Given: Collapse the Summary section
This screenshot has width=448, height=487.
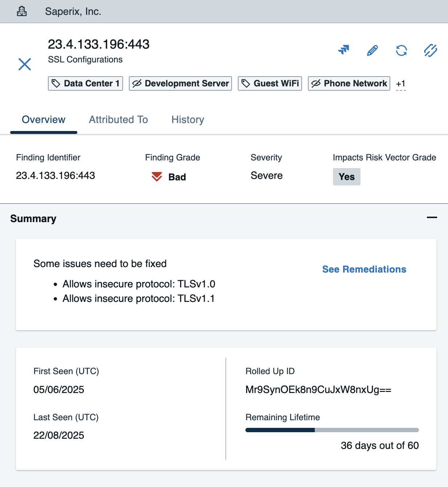Looking at the screenshot, I should tap(432, 218).
